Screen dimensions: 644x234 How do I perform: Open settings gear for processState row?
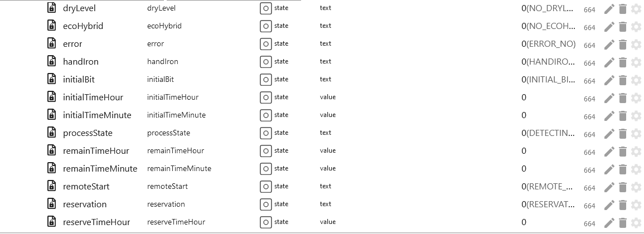pyautogui.click(x=636, y=134)
